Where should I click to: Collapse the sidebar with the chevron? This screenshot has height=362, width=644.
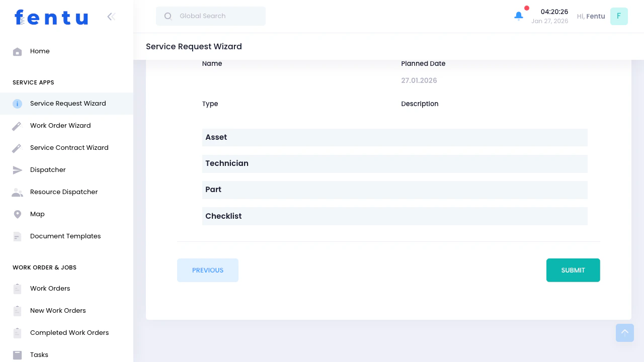[111, 17]
